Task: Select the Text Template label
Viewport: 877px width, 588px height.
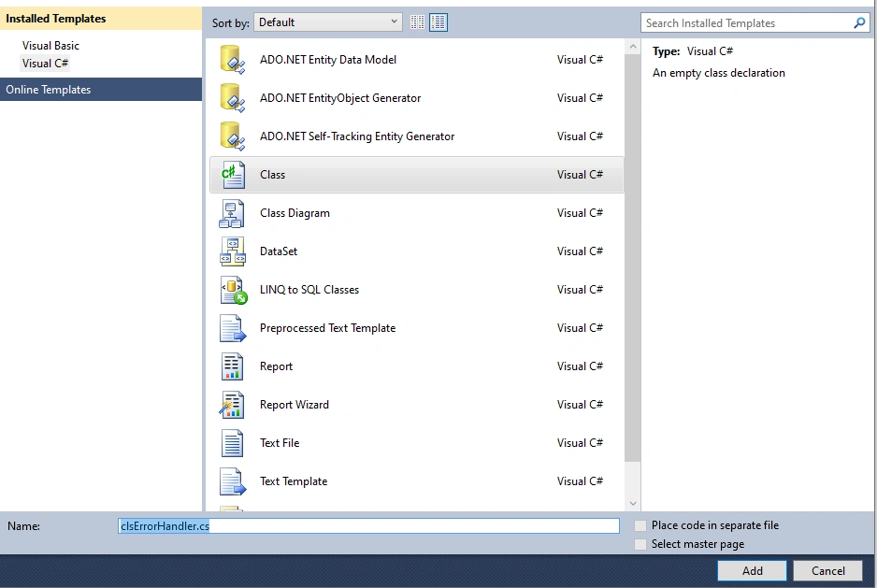Action: point(293,481)
